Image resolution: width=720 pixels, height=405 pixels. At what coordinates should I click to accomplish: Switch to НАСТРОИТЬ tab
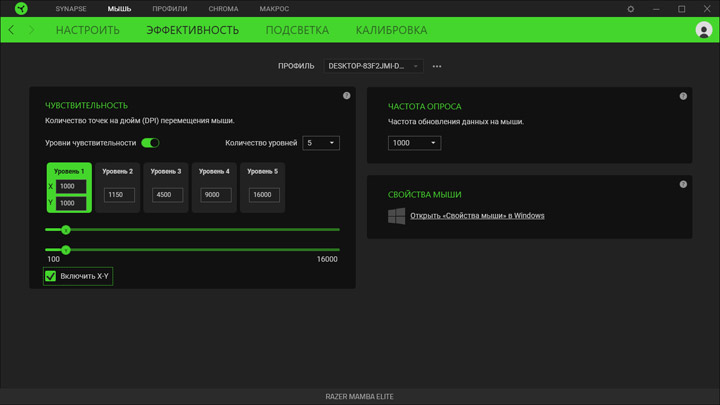click(x=88, y=30)
